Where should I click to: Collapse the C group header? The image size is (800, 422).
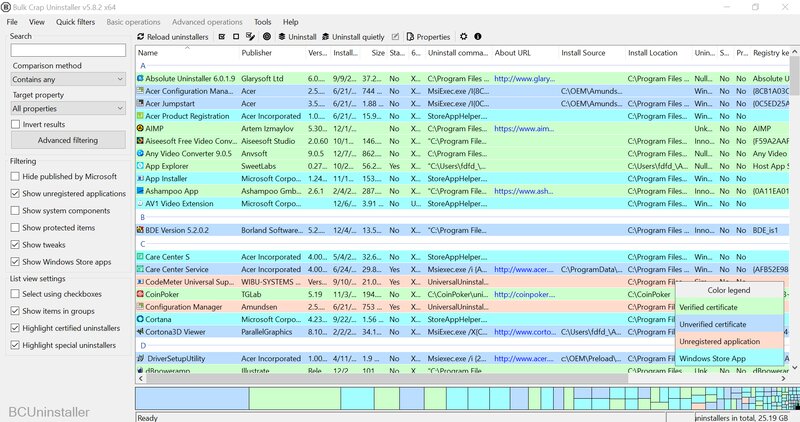pyautogui.click(x=143, y=244)
